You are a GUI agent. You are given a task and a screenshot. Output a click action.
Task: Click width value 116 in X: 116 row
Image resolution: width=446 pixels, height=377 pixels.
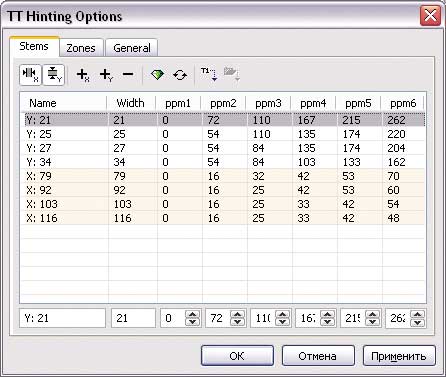(x=122, y=218)
